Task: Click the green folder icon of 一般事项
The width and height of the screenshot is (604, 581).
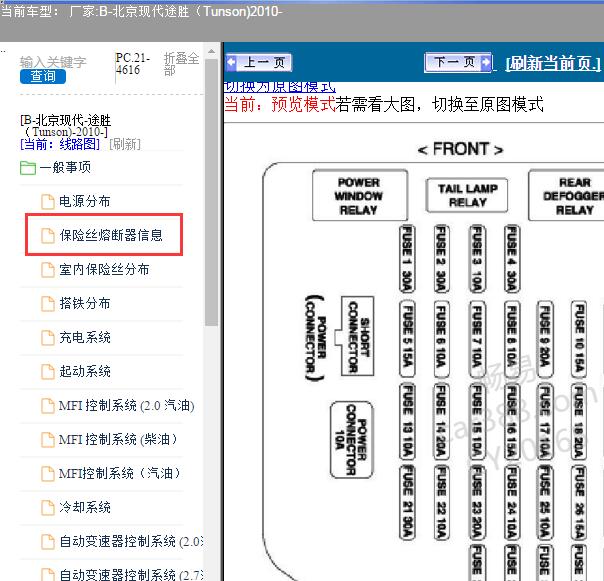Action: (x=28, y=168)
